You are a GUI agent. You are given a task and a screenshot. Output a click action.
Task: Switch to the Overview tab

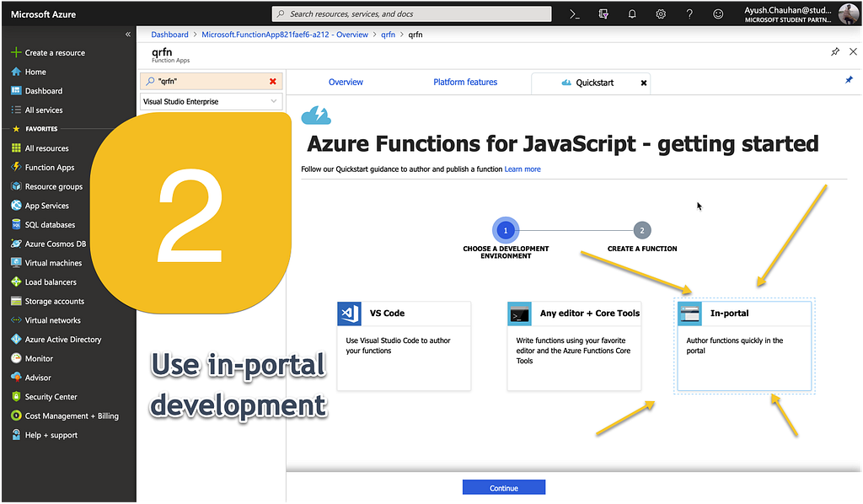point(346,82)
